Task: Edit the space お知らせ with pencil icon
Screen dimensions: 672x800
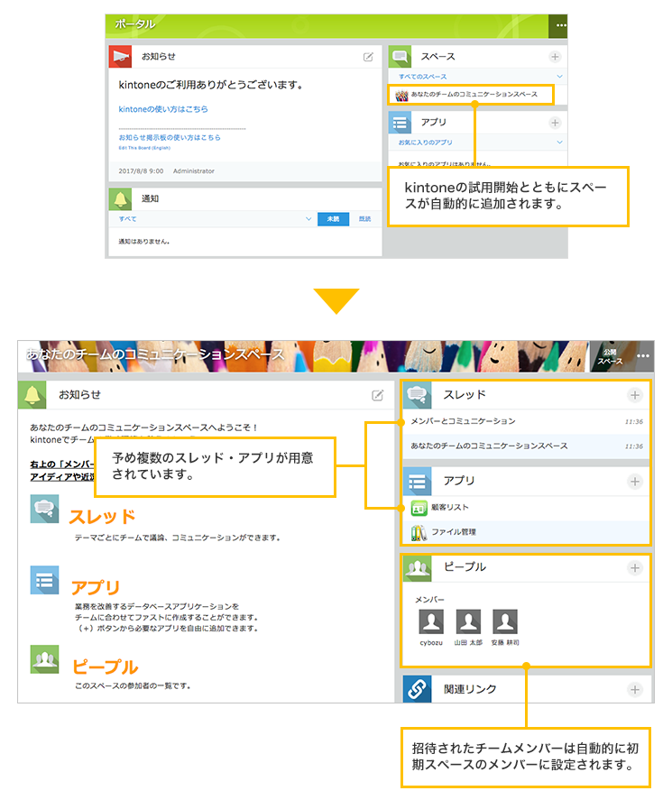Action: point(378,395)
